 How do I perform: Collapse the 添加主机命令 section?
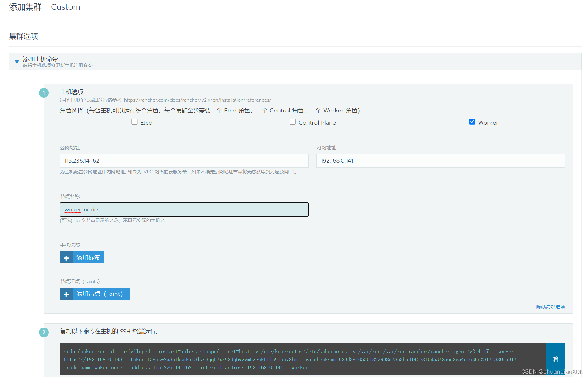point(17,62)
